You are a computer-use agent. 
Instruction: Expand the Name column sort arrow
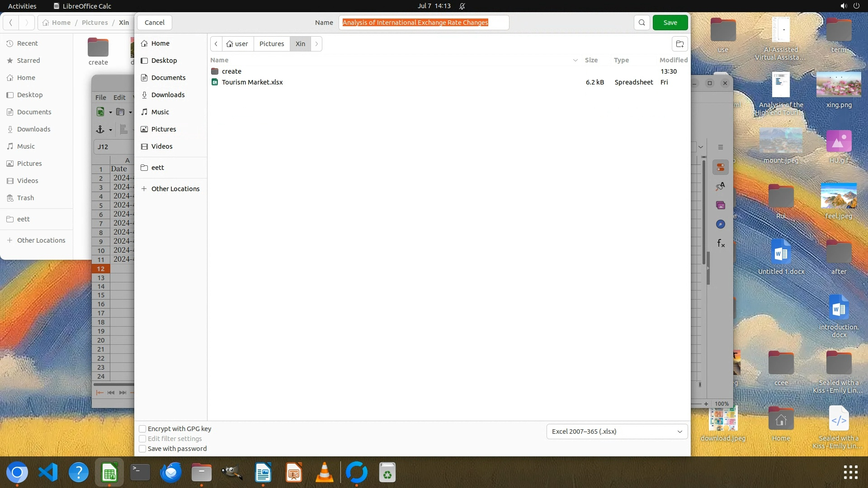click(575, 60)
